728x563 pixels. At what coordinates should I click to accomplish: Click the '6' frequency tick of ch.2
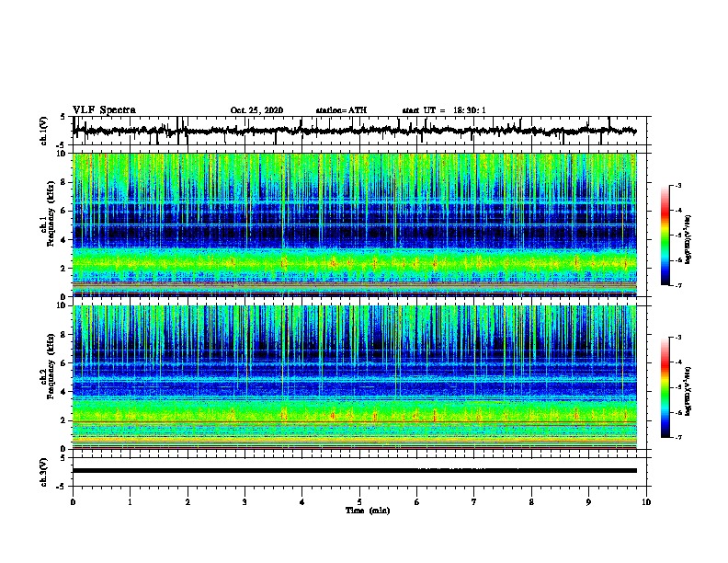click(x=65, y=363)
